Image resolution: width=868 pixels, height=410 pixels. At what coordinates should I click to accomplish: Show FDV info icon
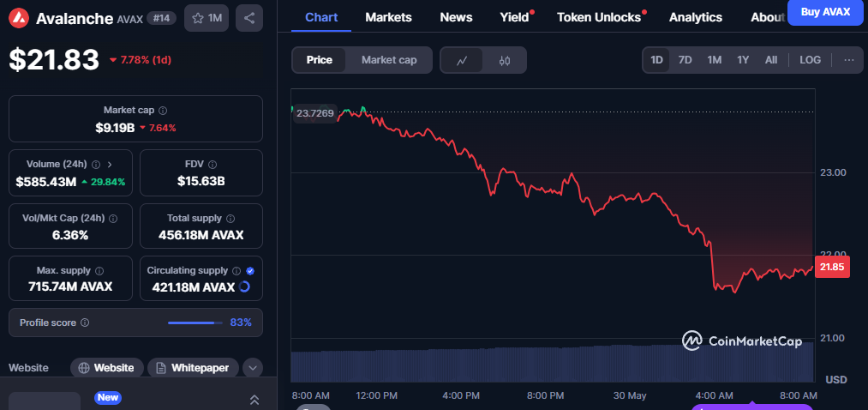pyautogui.click(x=213, y=165)
